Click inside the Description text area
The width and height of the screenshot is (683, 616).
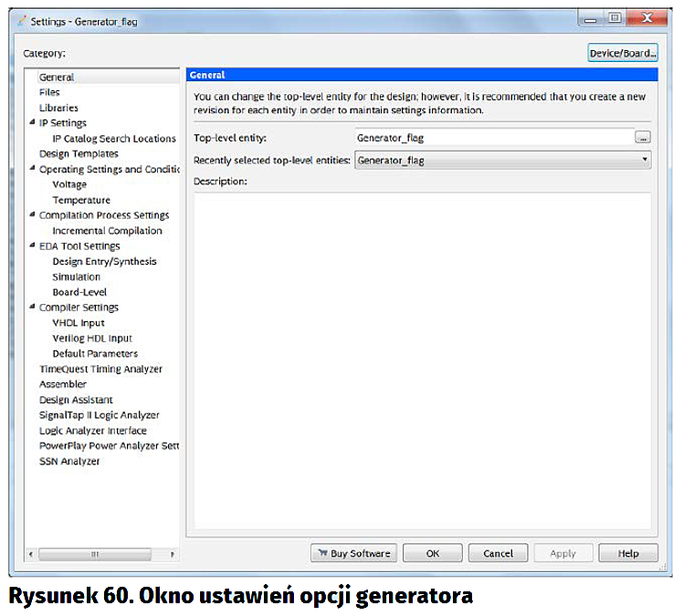[x=420, y=356]
